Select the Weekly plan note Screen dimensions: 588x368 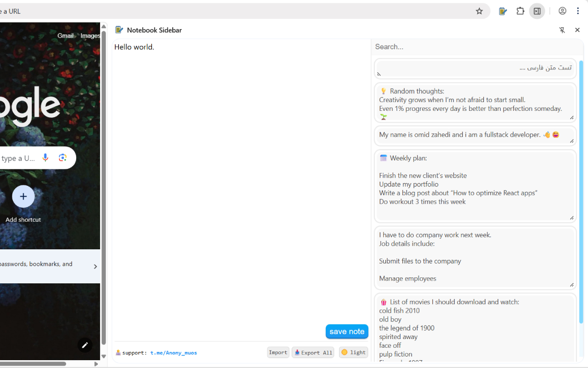[x=475, y=186]
